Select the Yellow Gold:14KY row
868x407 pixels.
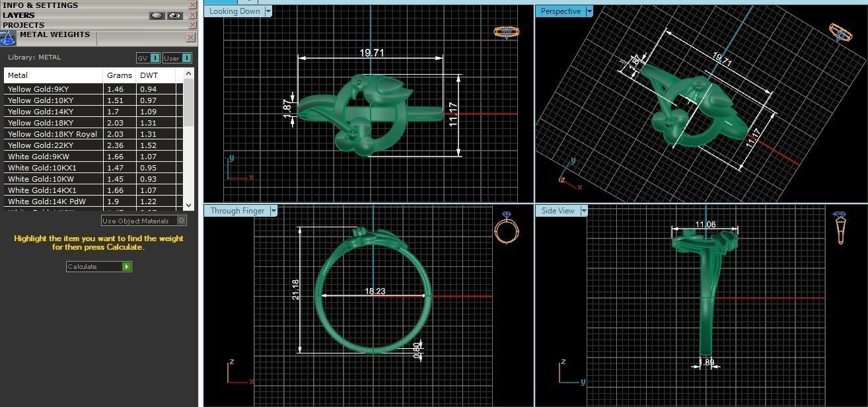[x=94, y=112]
